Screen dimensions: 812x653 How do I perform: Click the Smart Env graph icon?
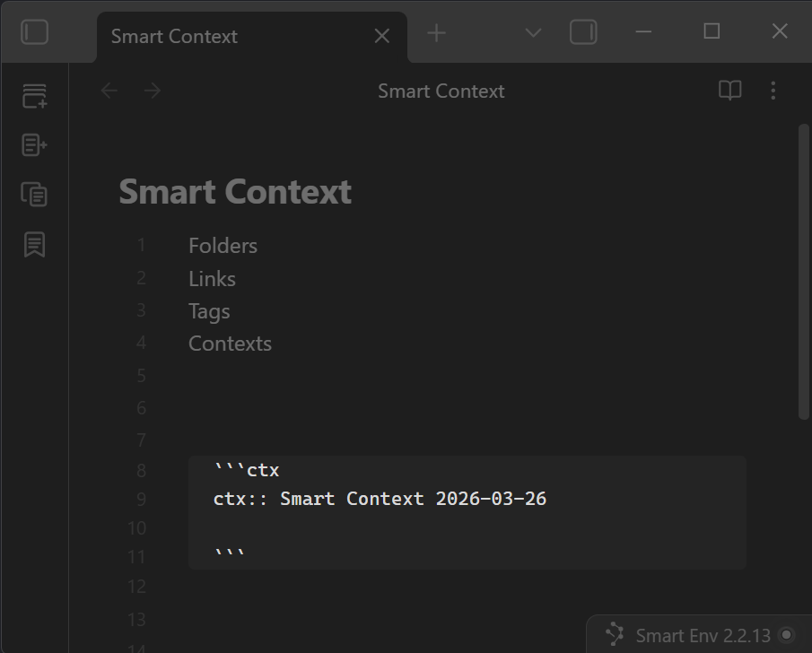(615, 635)
